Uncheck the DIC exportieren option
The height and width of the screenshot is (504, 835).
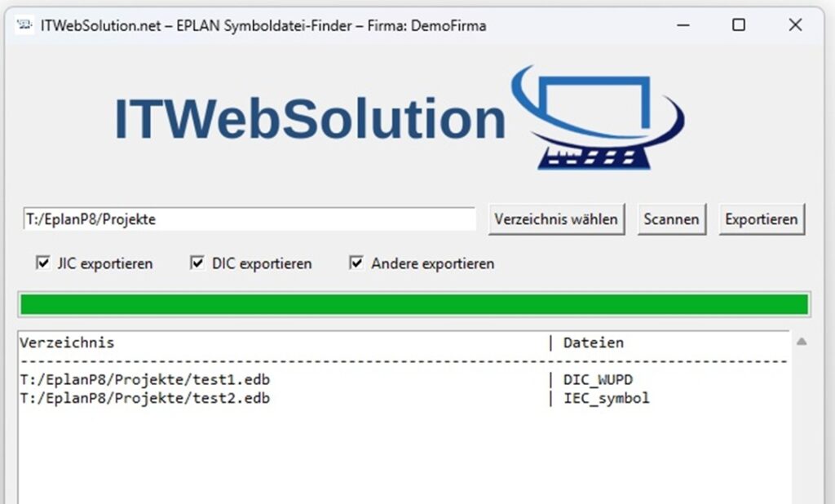coord(197,263)
